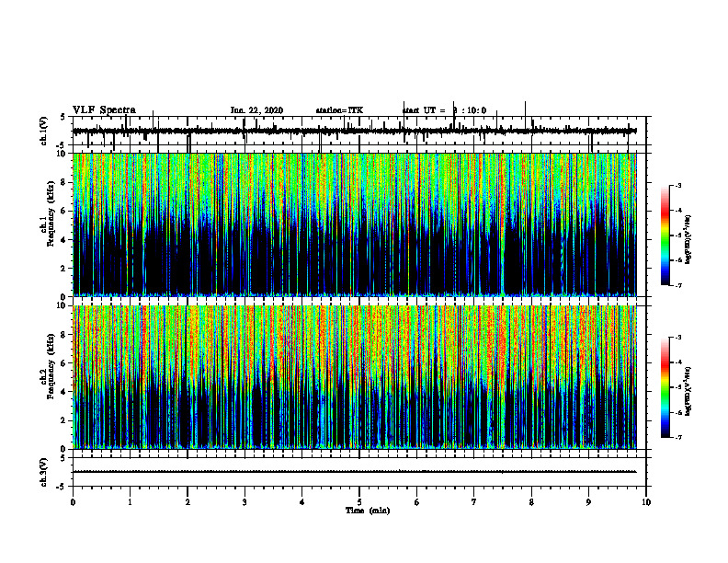Click the "5" tick on ch.1(V) axis
Viewport: 728px width, 563px height.
[x=63, y=117]
